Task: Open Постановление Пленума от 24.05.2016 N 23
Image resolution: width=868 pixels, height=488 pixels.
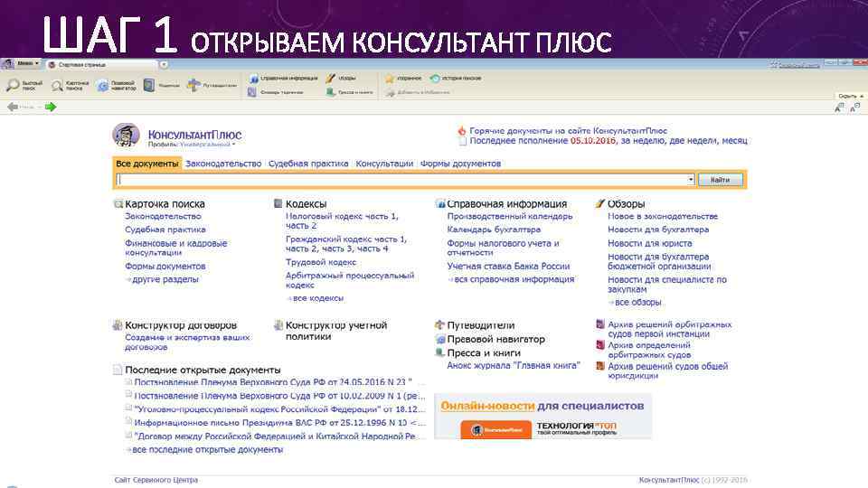Action: [x=273, y=382]
